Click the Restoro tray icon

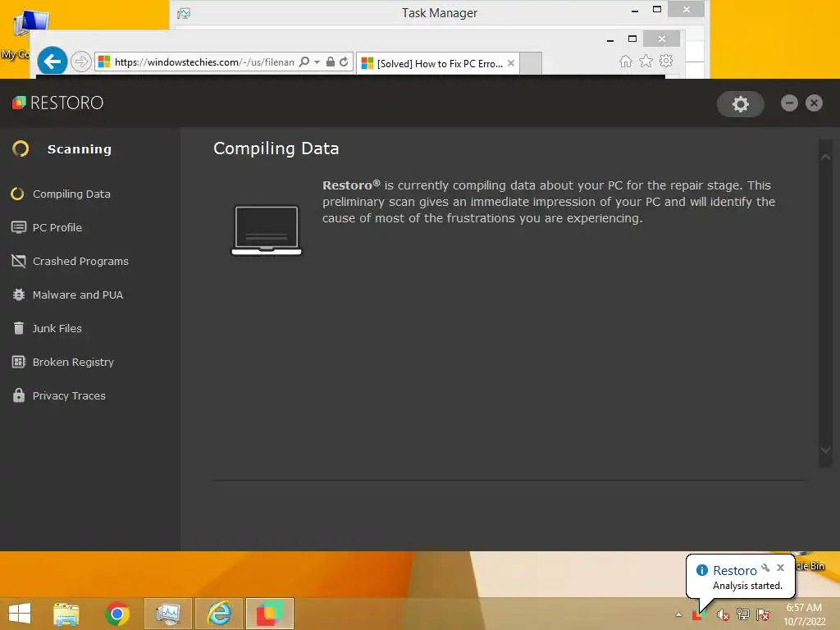coord(697,615)
